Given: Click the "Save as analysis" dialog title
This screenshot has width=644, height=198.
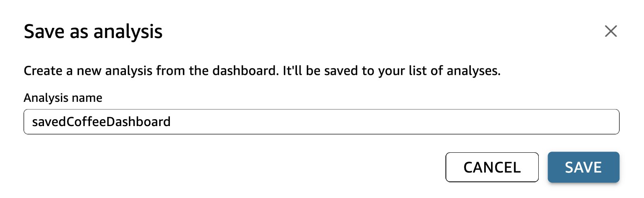Looking at the screenshot, I should 93,32.
